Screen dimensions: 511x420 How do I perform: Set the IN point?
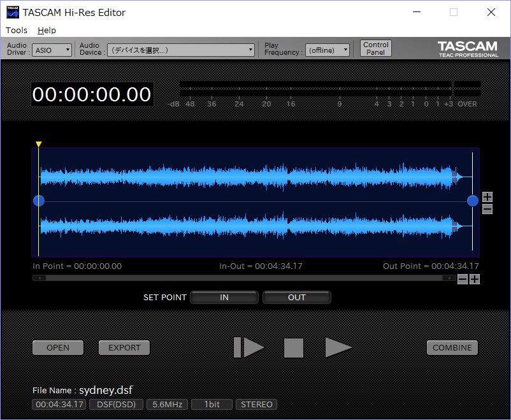coord(224,298)
